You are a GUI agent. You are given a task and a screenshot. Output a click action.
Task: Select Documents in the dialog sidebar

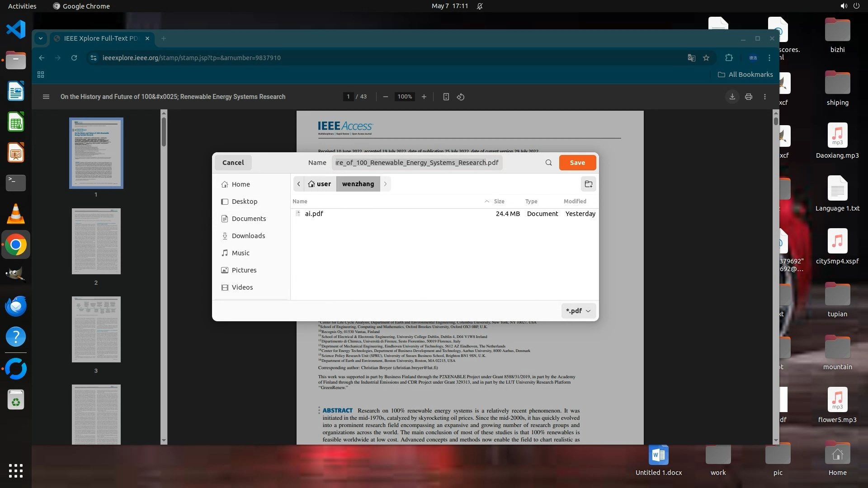click(x=249, y=219)
